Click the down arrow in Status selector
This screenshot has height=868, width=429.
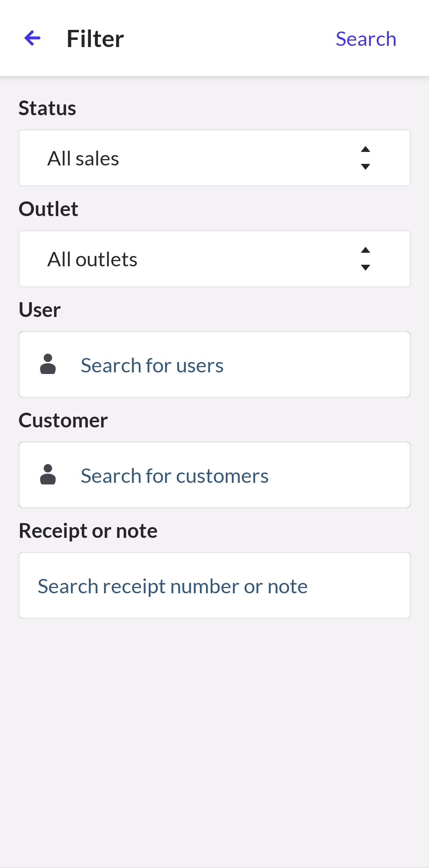click(x=365, y=167)
